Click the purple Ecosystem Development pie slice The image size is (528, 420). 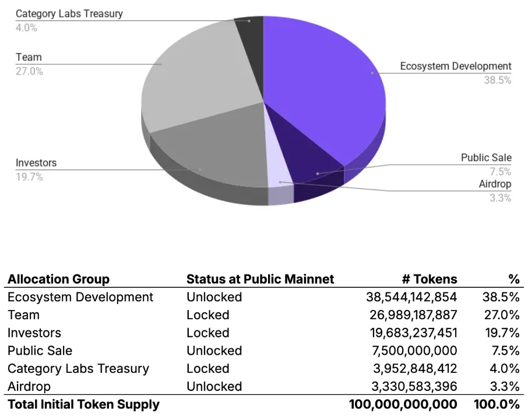[x=326, y=82]
